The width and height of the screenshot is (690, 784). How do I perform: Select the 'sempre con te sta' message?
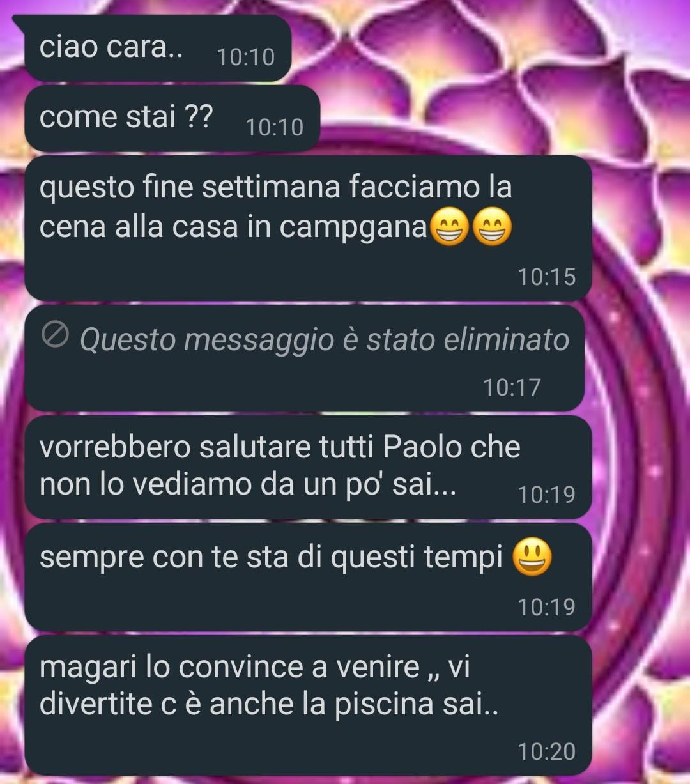(x=308, y=578)
